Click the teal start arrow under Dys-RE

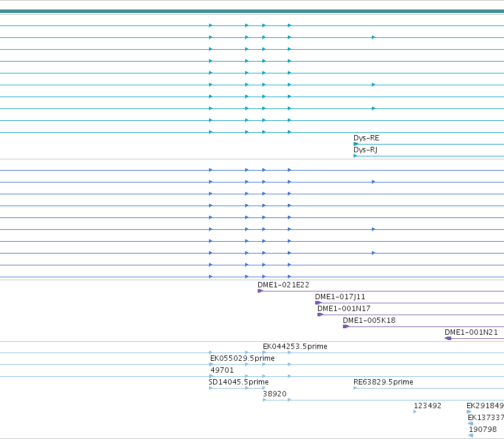355,144
